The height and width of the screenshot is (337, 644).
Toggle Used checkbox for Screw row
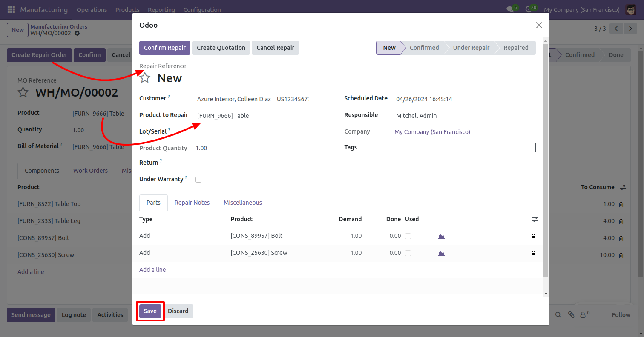click(x=408, y=253)
